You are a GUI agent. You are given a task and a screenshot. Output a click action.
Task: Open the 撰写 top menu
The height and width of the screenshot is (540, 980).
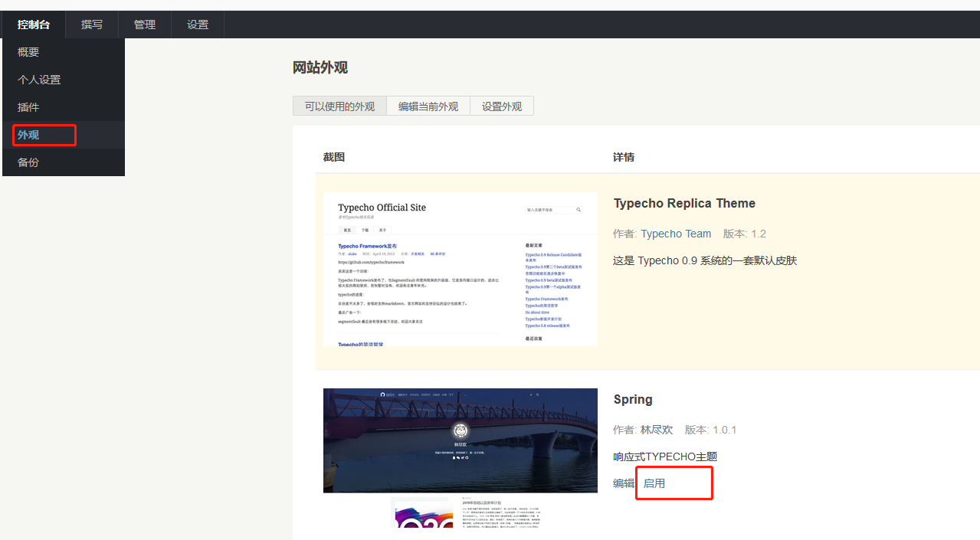tap(92, 25)
